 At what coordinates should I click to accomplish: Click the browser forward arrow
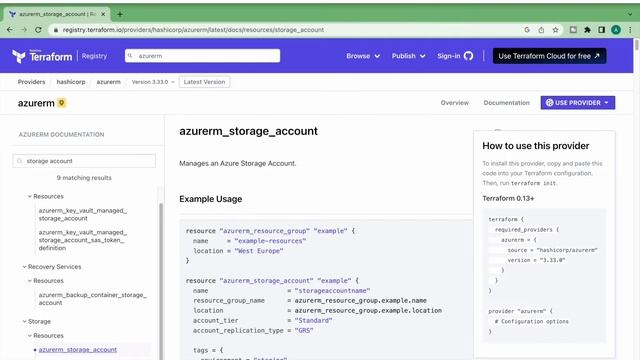click(x=24, y=30)
